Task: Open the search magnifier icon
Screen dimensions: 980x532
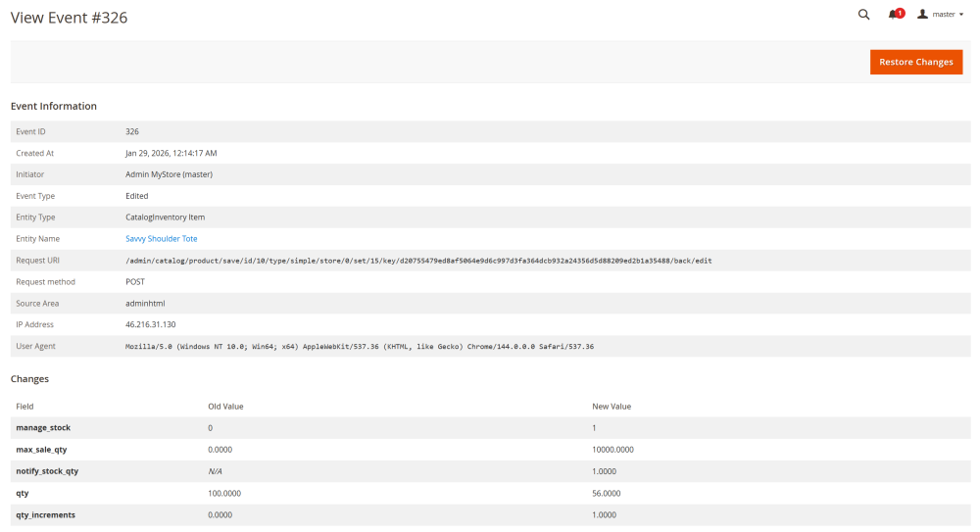Action: point(863,15)
